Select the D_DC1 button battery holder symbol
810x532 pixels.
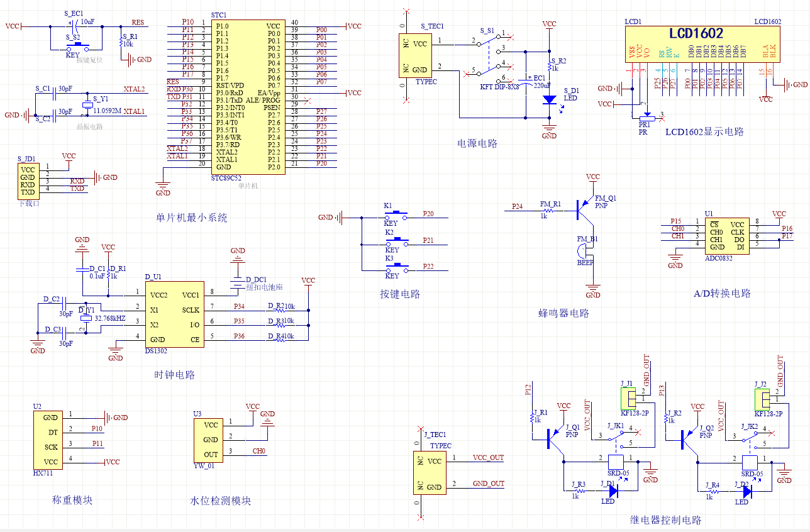(x=238, y=283)
